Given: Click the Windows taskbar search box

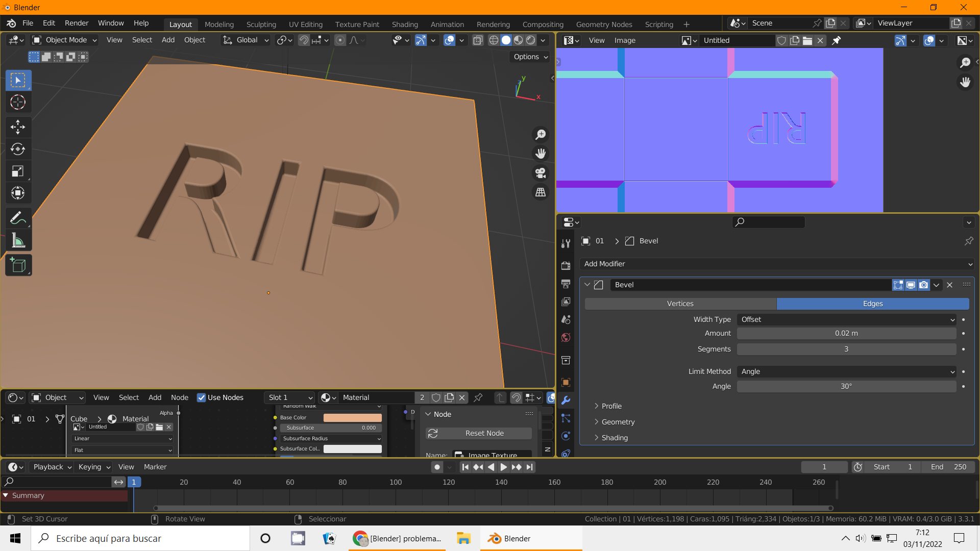Looking at the screenshot, I should tap(140, 538).
